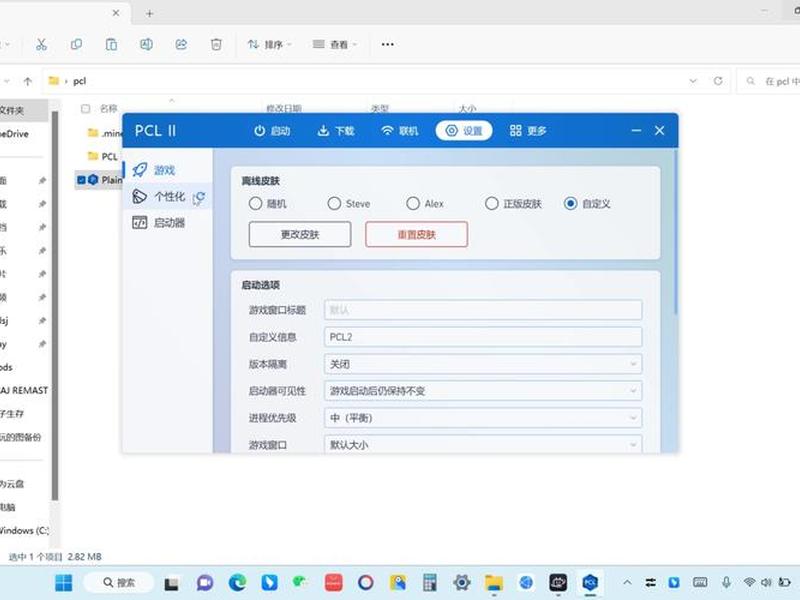The height and width of the screenshot is (600, 800).
Task: Open Calculator from the taskbar
Action: click(x=430, y=582)
